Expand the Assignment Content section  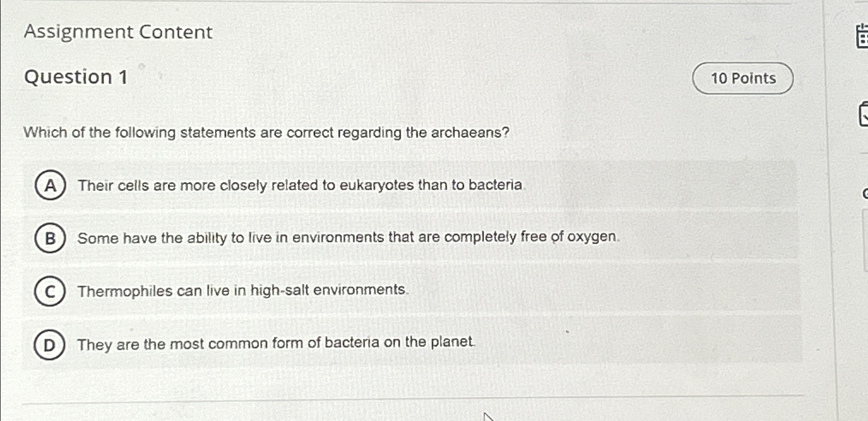[118, 33]
